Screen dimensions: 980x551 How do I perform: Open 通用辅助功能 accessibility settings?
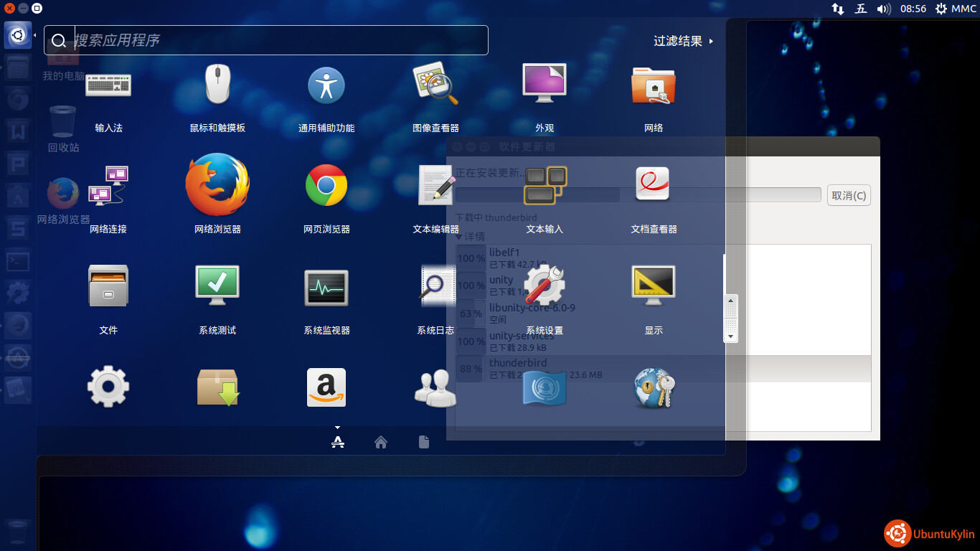point(326,85)
